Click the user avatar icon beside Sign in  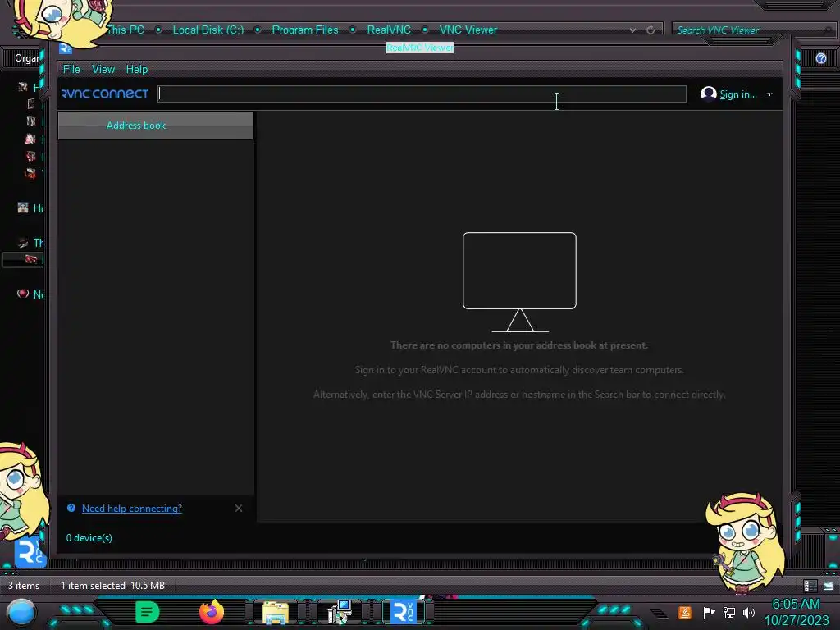(x=708, y=94)
